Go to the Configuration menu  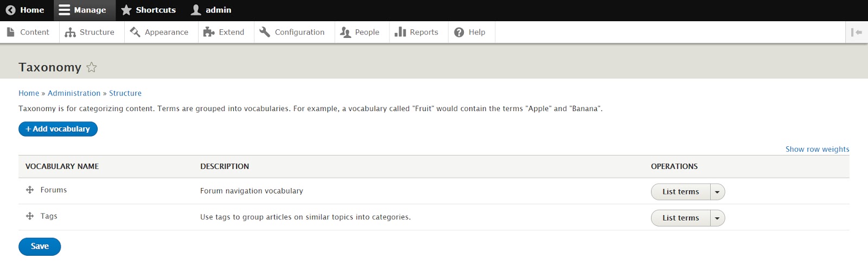[x=292, y=33]
